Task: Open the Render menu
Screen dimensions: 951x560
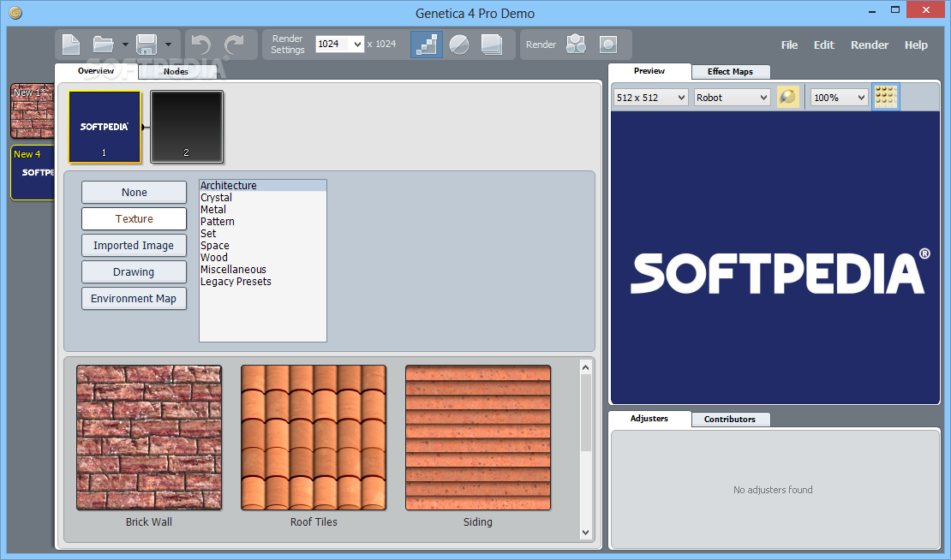Action: pyautogui.click(x=869, y=45)
